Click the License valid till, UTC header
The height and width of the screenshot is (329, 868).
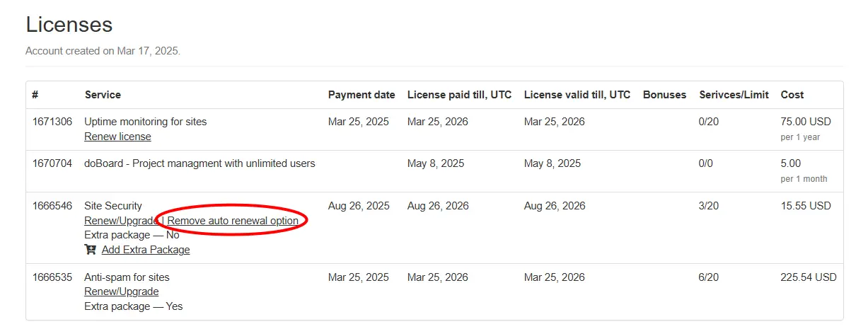click(577, 95)
